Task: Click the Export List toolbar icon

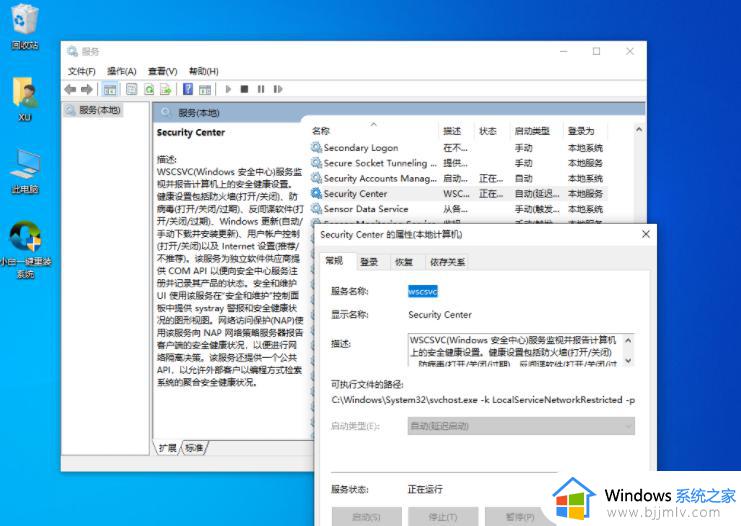Action: tap(165, 89)
